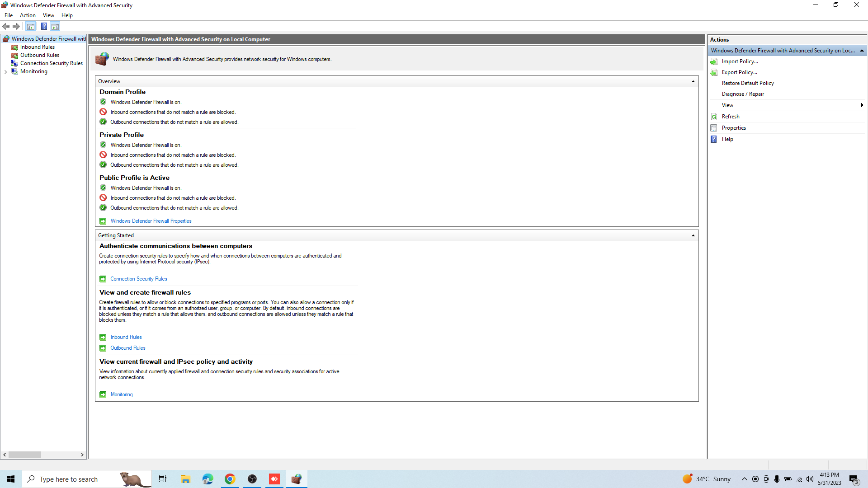Open the volume control in system tray
Image resolution: width=868 pixels, height=488 pixels.
click(x=810, y=479)
